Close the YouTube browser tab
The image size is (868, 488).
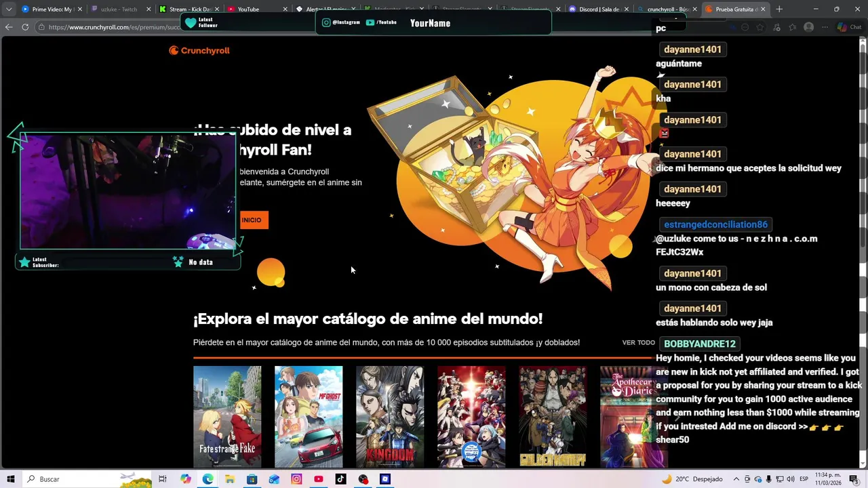click(x=285, y=9)
